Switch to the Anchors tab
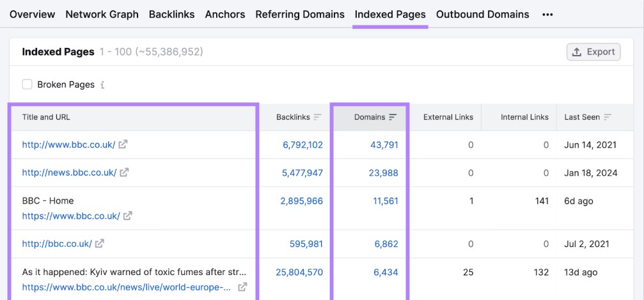The image size is (644, 300). point(225,14)
